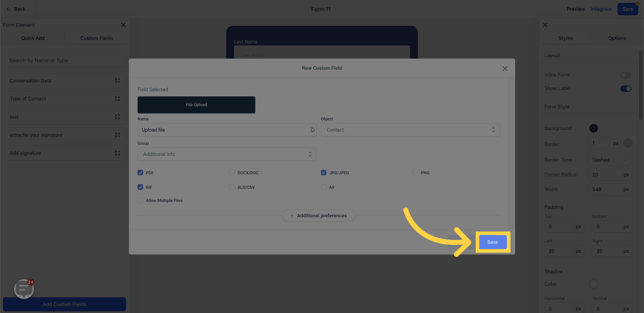Viewport: 644px width, 313px height.
Task: Click the drag handle for atttache your signature
Action: tap(117, 135)
